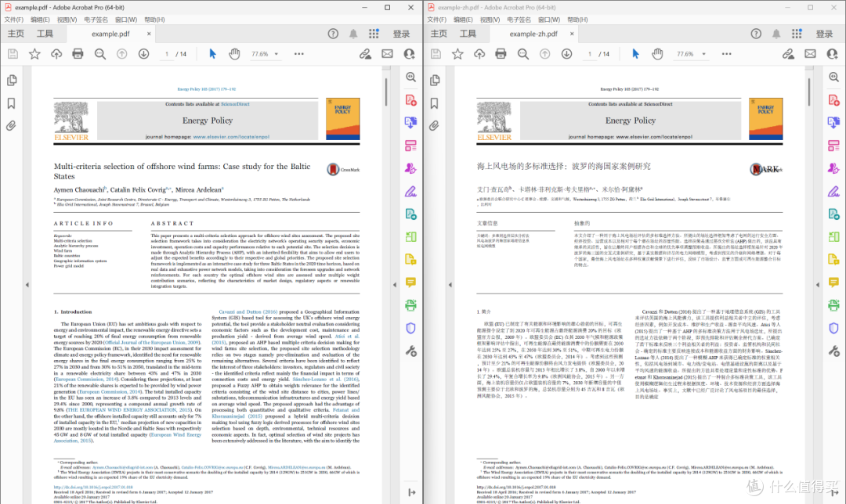
Task: Click 登录 sign-in in example.pdf window
Action: pos(401,34)
